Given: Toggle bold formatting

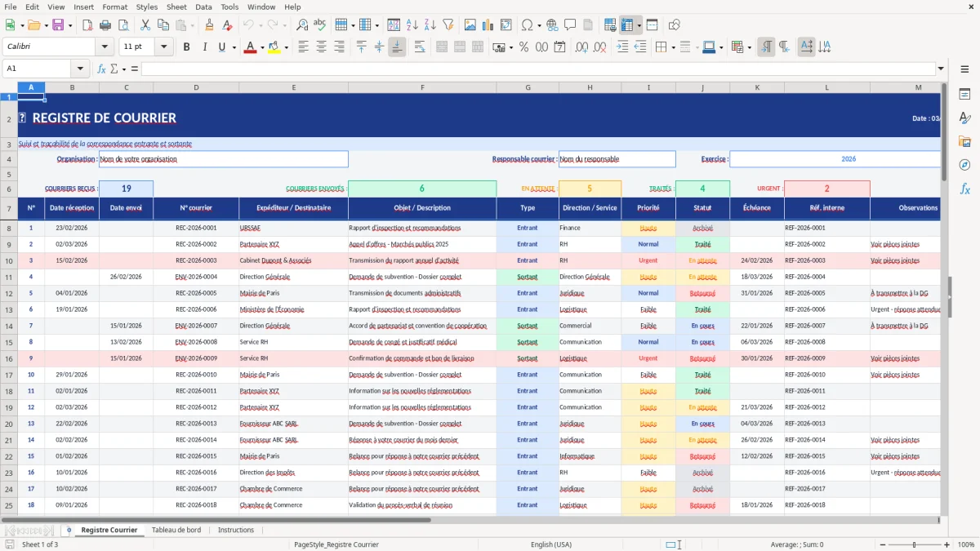Looking at the screenshot, I should (186, 47).
